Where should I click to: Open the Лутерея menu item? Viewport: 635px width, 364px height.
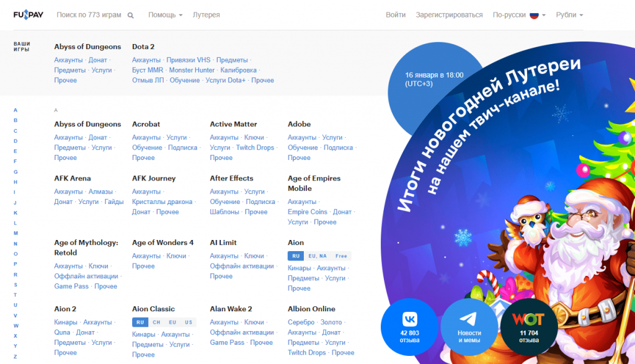[x=206, y=15]
